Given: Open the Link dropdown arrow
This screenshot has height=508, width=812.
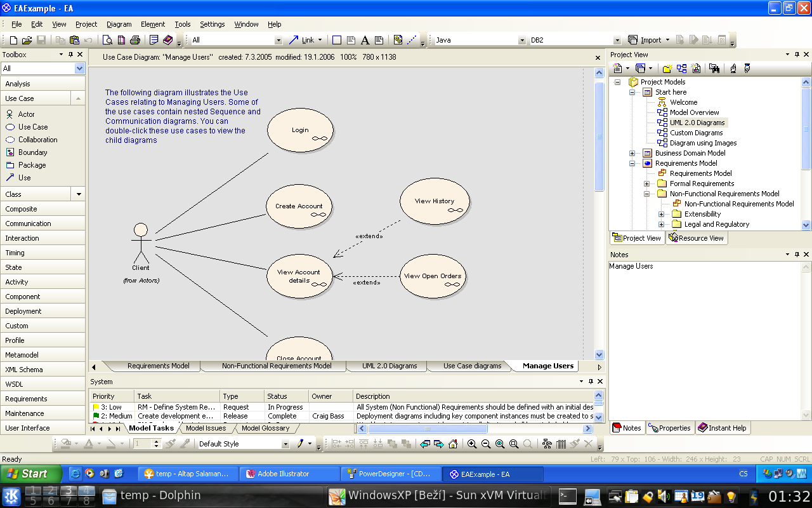Looking at the screenshot, I should (x=320, y=40).
